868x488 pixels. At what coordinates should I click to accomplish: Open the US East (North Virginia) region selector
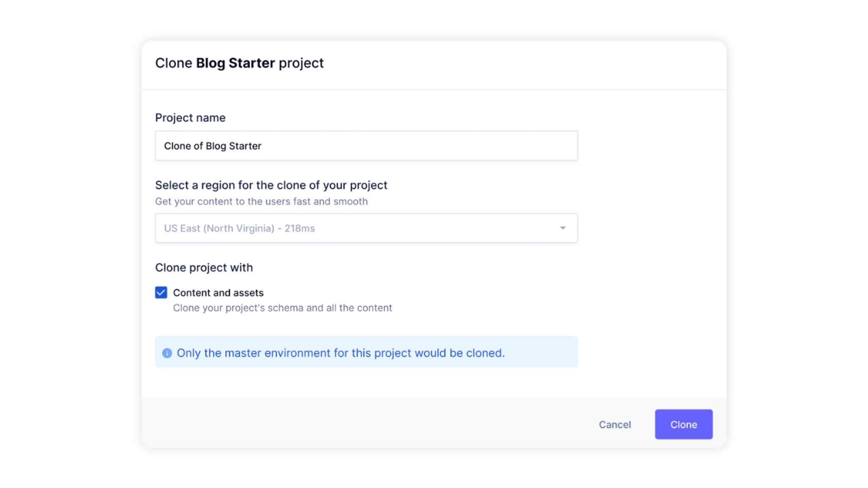pos(366,228)
